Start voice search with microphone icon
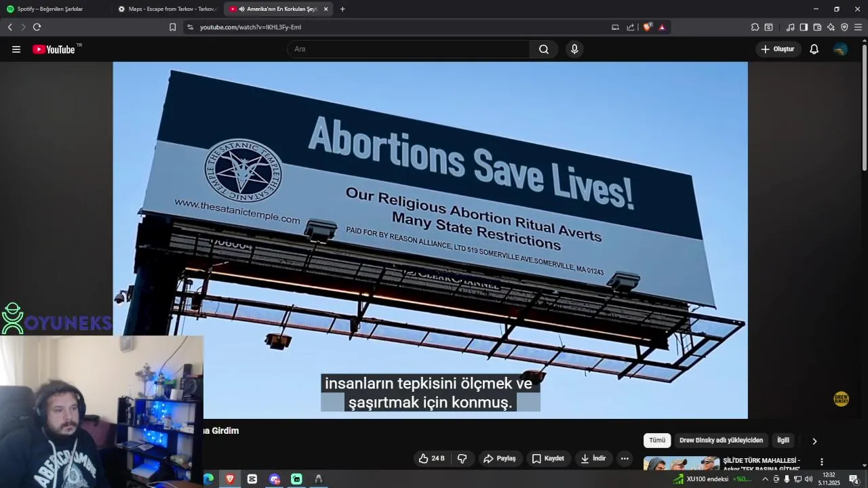 [x=574, y=49]
